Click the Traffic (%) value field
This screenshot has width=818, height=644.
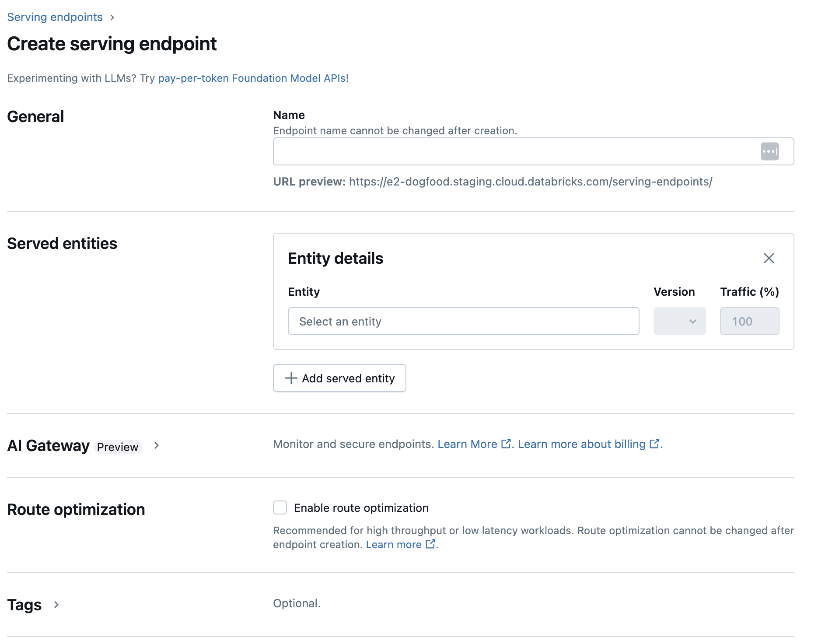coord(749,321)
